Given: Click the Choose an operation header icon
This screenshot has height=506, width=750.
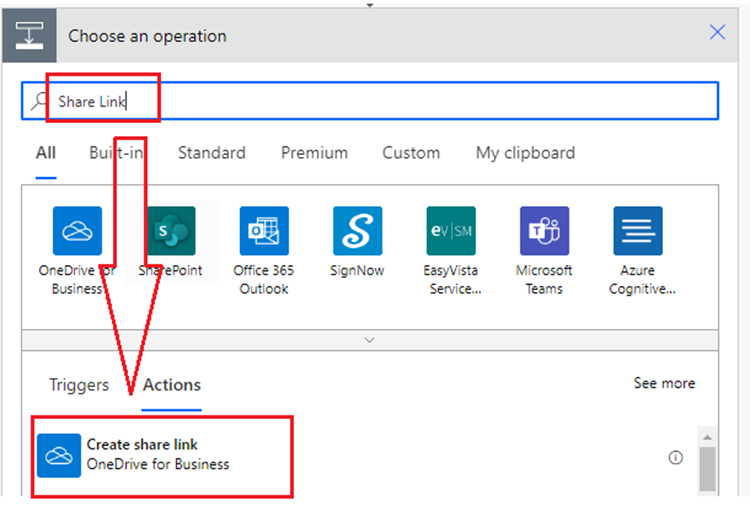Looking at the screenshot, I should point(29,35).
